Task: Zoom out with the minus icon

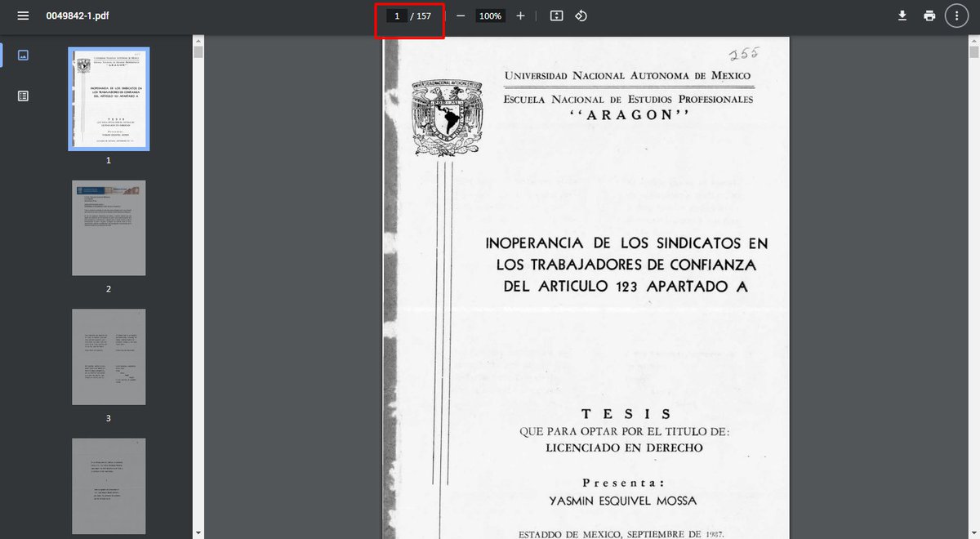Action: [461, 16]
